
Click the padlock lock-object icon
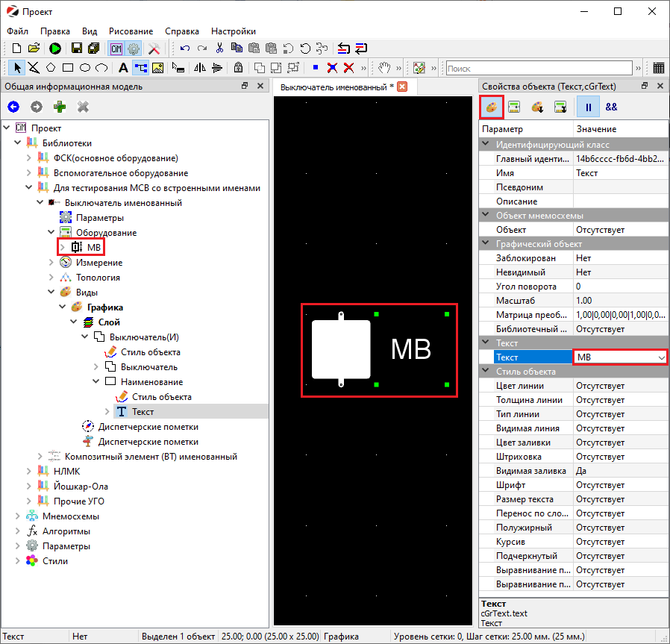(238, 68)
